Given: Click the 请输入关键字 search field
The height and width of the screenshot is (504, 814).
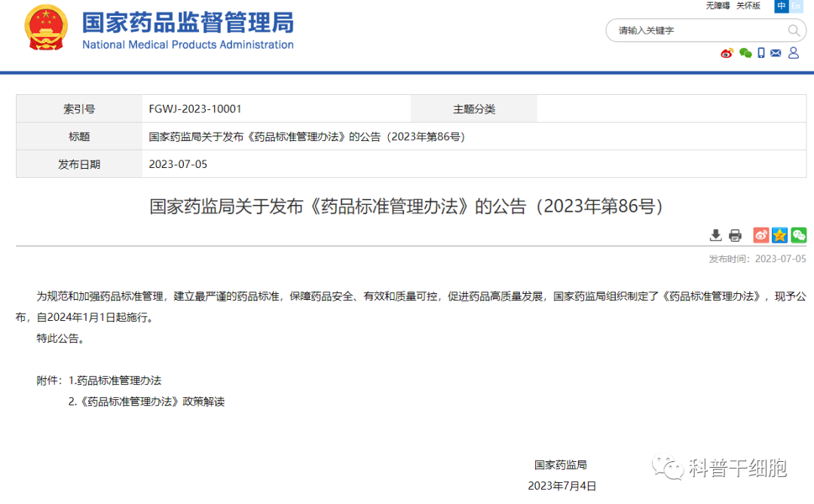Looking at the screenshot, I should pos(697,30).
